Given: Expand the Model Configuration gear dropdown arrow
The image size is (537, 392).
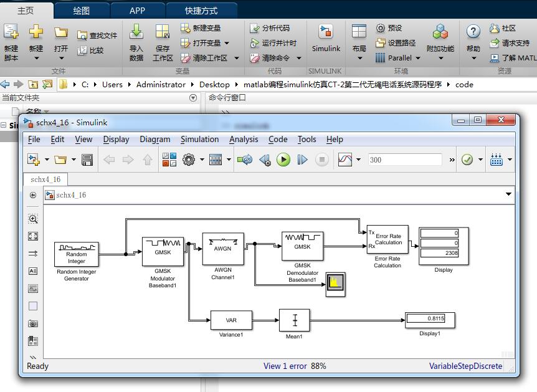Looking at the screenshot, I should point(202,160).
